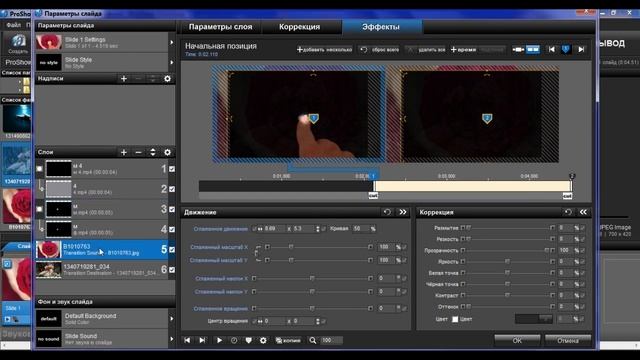Add a new layer in Слои panel
The width and height of the screenshot is (640, 360).
coord(124,152)
